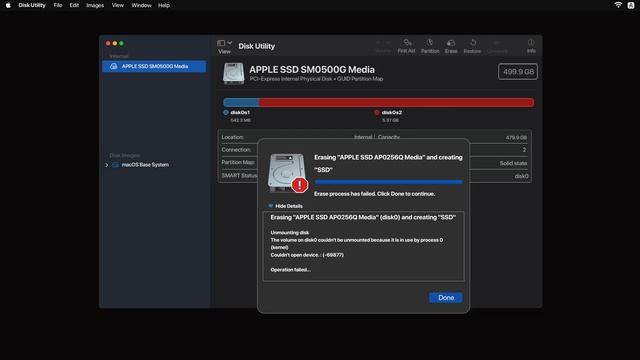Image resolution: width=640 pixels, height=360 pixels.
Task: Select APPLE SSD SM0500G Media in sidebar
Action: pyautogui.click(x=154, y=66)
